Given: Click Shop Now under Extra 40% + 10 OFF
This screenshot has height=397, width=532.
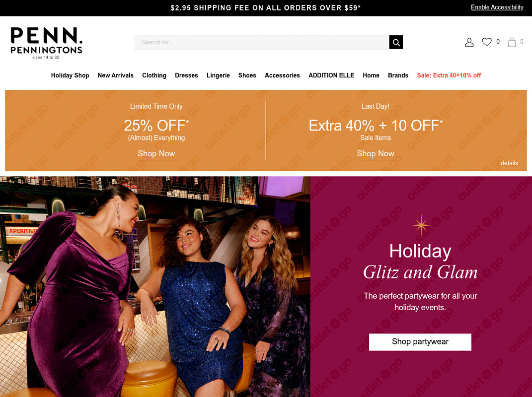Looking at the screenshot, I should click(375, 154).
